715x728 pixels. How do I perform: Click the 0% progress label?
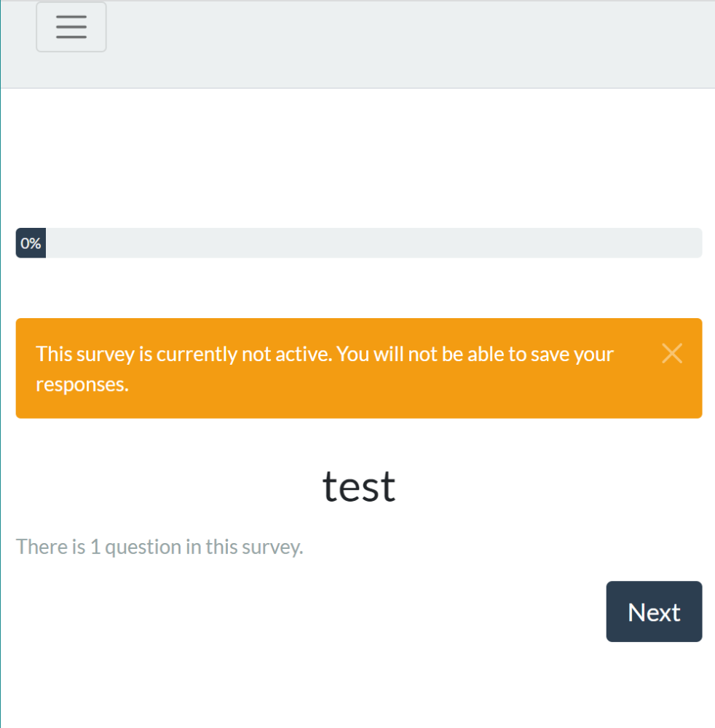point(31,243)
